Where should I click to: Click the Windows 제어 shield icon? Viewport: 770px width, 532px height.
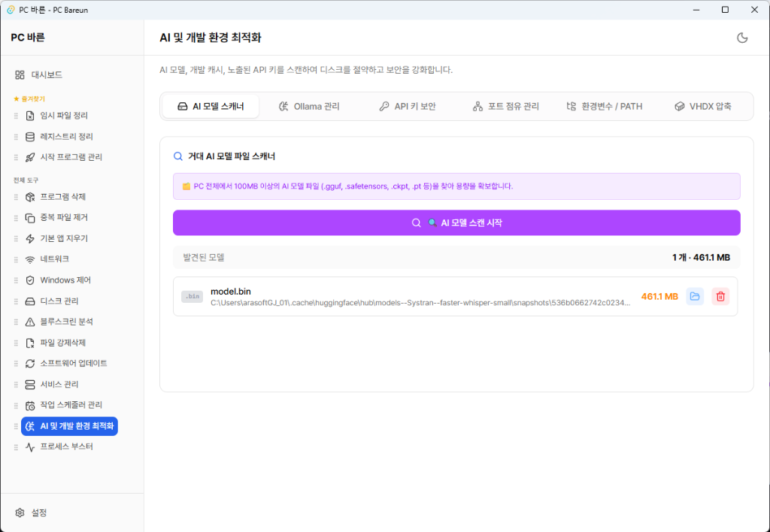(x=30, y=280)
